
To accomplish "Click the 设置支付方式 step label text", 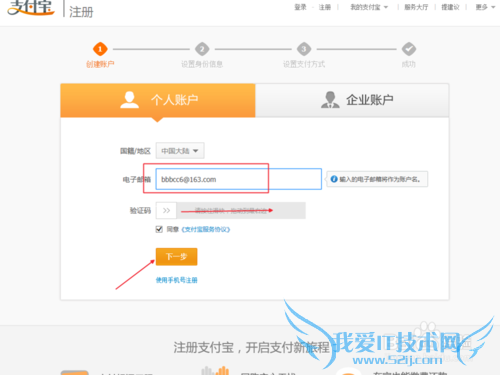I will point(304,64).
